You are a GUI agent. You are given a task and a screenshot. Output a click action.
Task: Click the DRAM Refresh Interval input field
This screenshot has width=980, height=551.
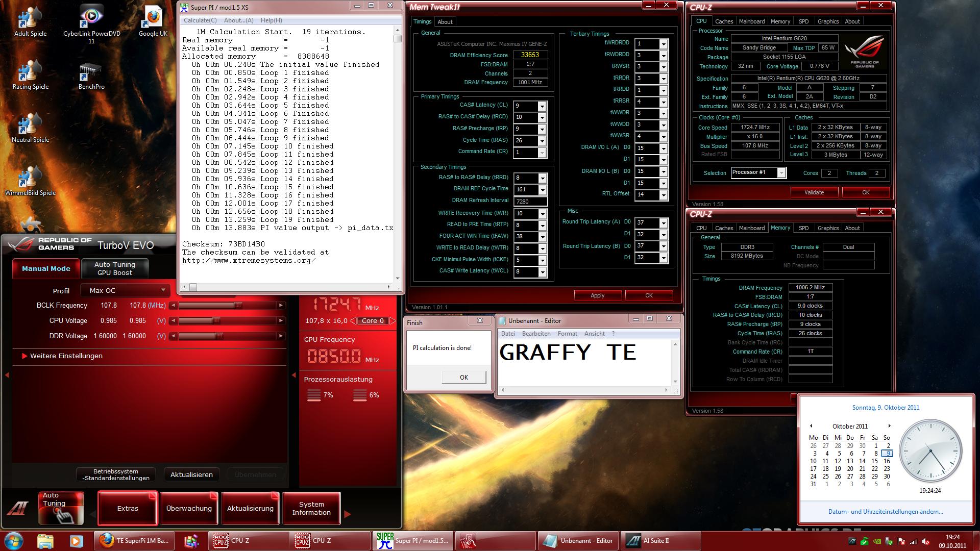[x=530, y=202]
